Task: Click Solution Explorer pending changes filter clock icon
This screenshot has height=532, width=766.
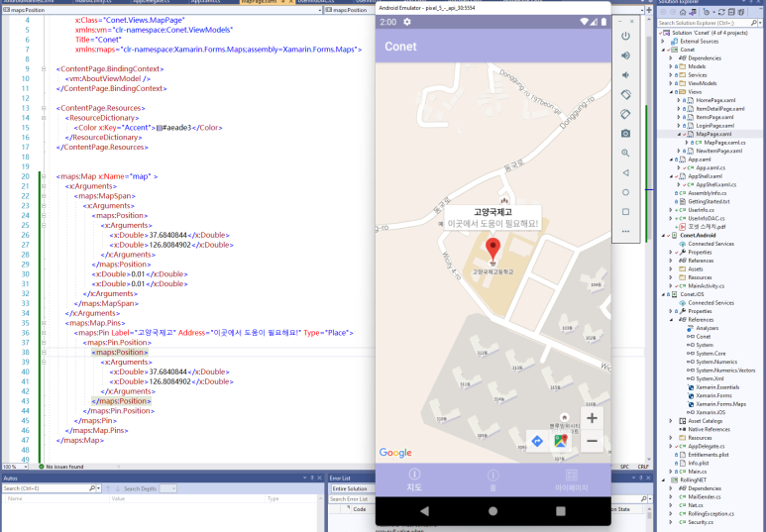Action: click(x=707, y=12)
